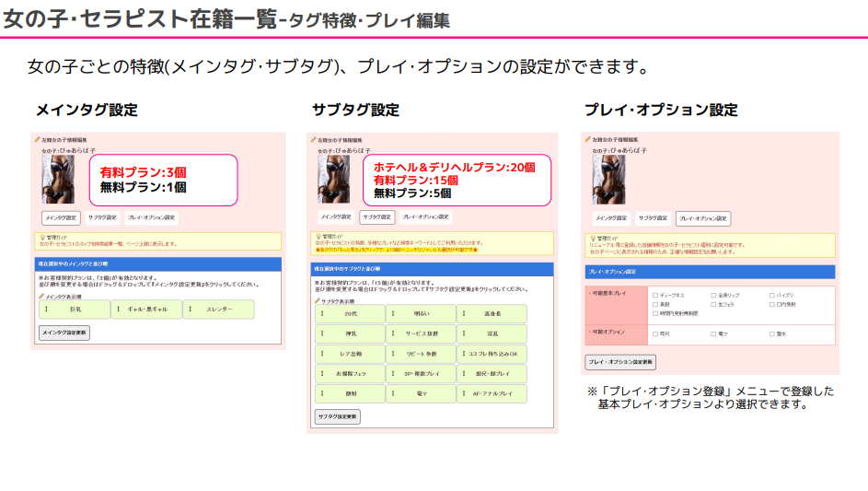Check the 電マ option checkbox

713,333
